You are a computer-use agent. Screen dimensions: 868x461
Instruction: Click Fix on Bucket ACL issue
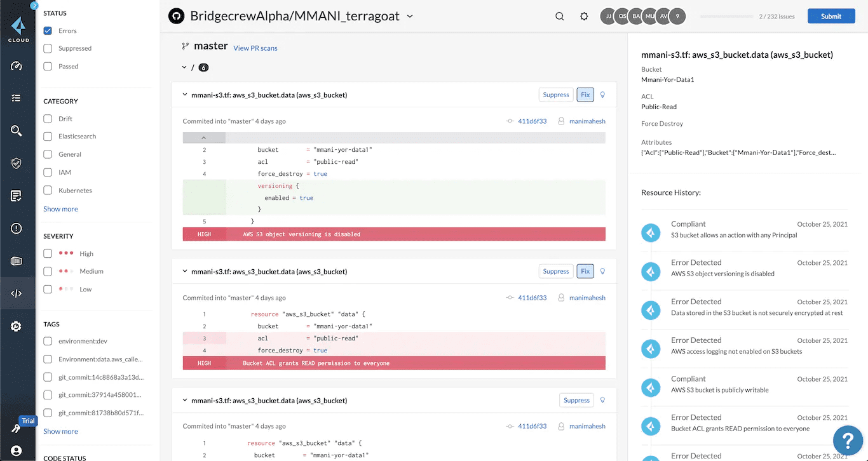point(585,271)
